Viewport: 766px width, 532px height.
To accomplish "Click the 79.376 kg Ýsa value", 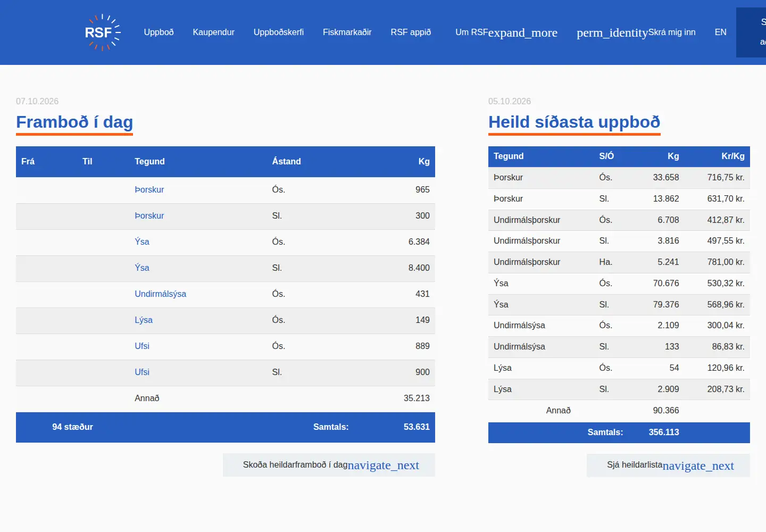I will click(x=666, y=305).
